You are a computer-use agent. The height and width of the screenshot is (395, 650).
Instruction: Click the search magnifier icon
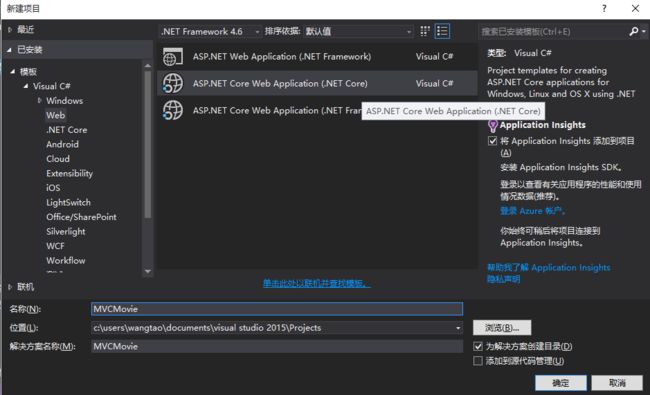633,31
